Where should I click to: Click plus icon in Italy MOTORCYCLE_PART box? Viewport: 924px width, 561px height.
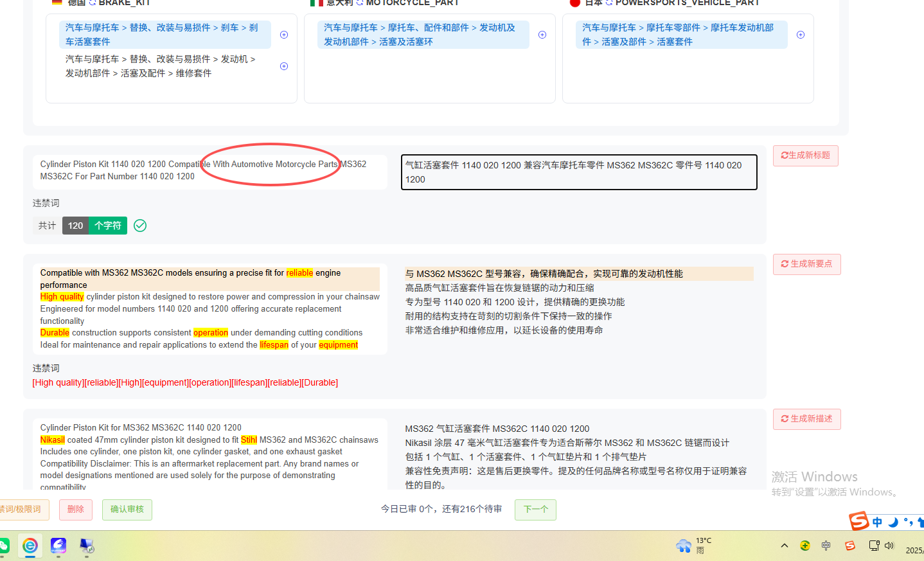point(542,35)
